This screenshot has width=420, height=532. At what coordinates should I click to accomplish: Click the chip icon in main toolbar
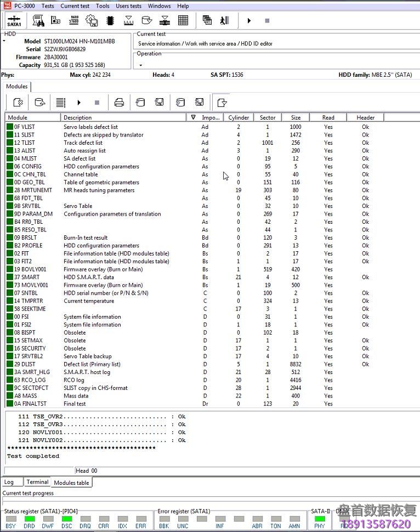pyautogui.click(x=110, y=21)
